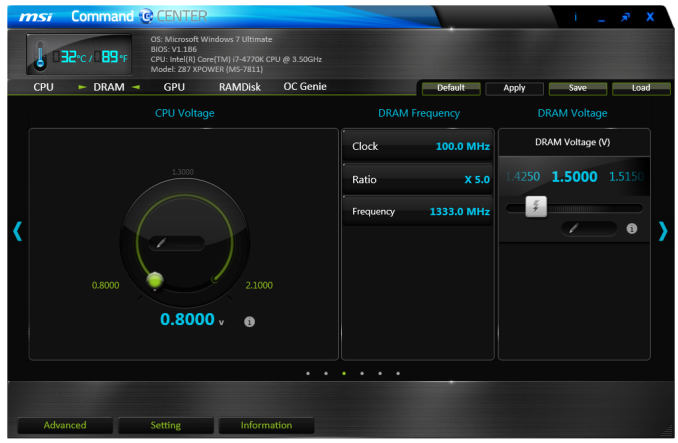Viewport: 678px width, 443px height.
Task: Select the fifth page indicator dot
Action: (x=380, y=373)
